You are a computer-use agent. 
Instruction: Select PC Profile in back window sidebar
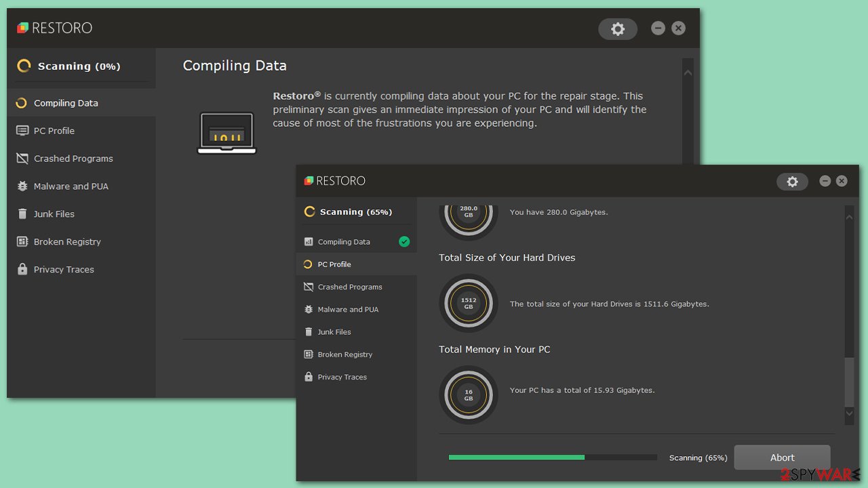click(x=81, y=131)
